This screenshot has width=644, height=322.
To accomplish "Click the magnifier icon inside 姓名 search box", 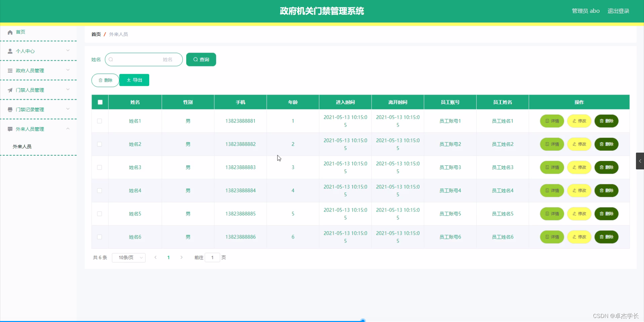I will [x=111, y=59].
